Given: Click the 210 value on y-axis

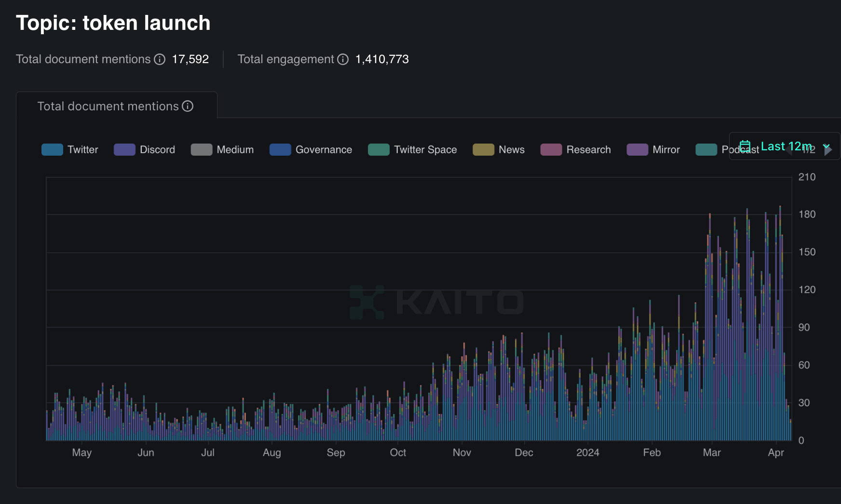Looking at the screenshot, I should coord(807,177).
